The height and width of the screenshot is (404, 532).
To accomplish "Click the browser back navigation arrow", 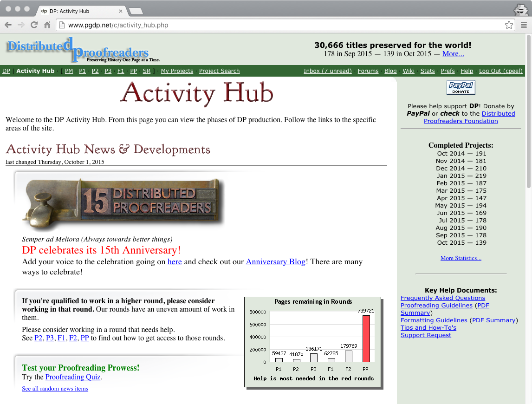I will pos(8,25).
